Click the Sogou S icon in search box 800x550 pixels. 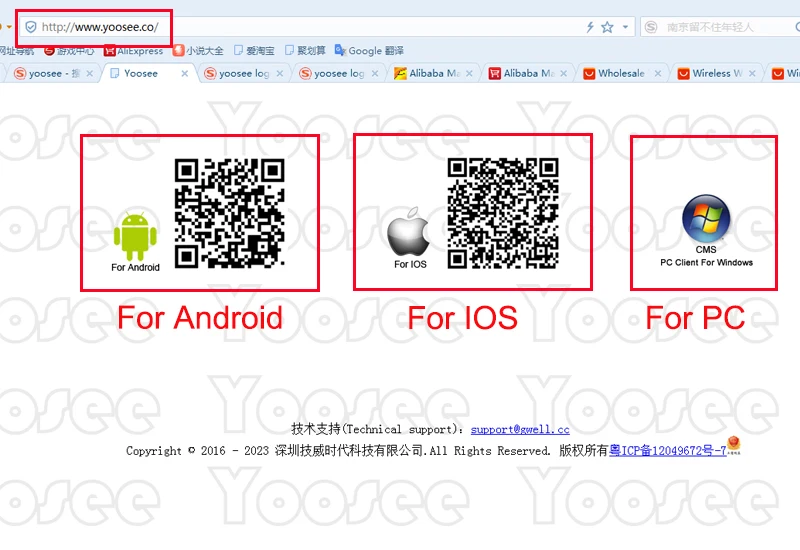651,27
